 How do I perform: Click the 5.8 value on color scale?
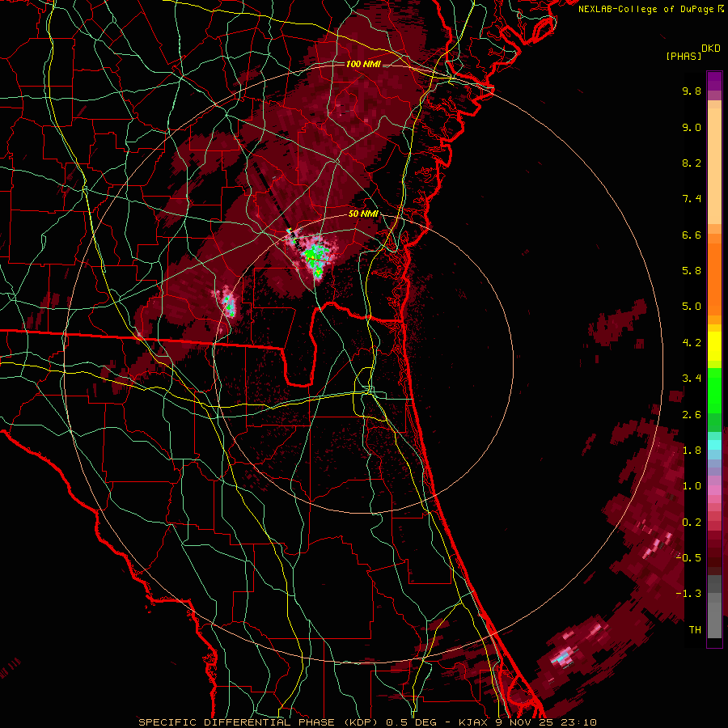point(692,271)
